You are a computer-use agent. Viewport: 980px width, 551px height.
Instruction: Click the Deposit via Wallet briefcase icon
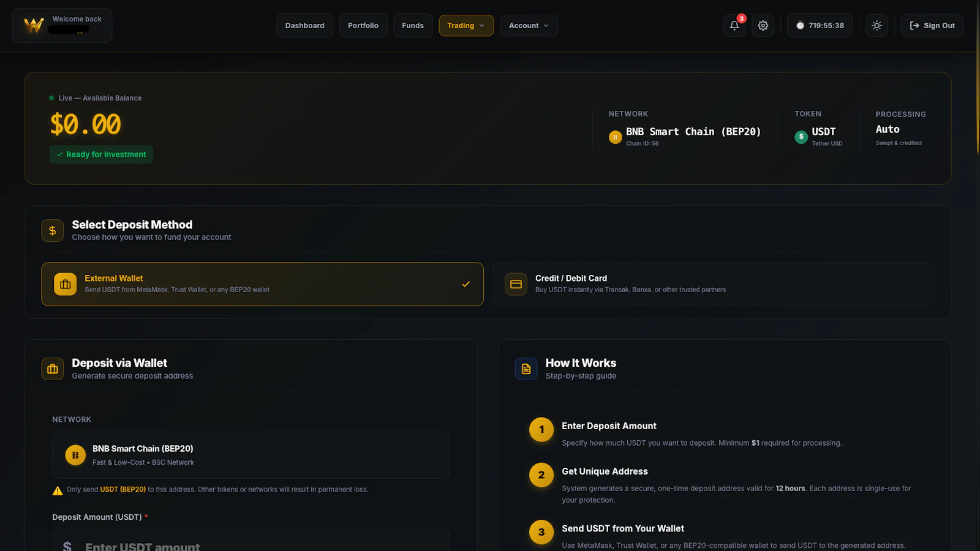click(x=53, y=369)
